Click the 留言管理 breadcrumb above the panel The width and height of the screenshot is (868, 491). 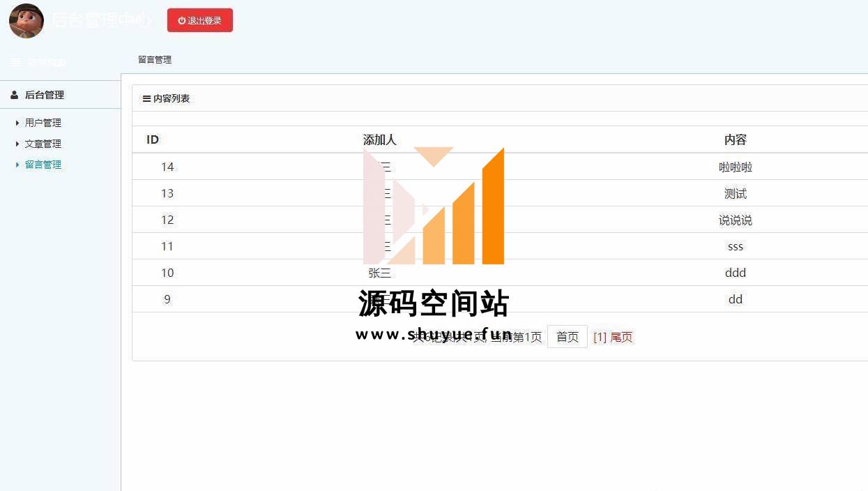coord(155,60)
